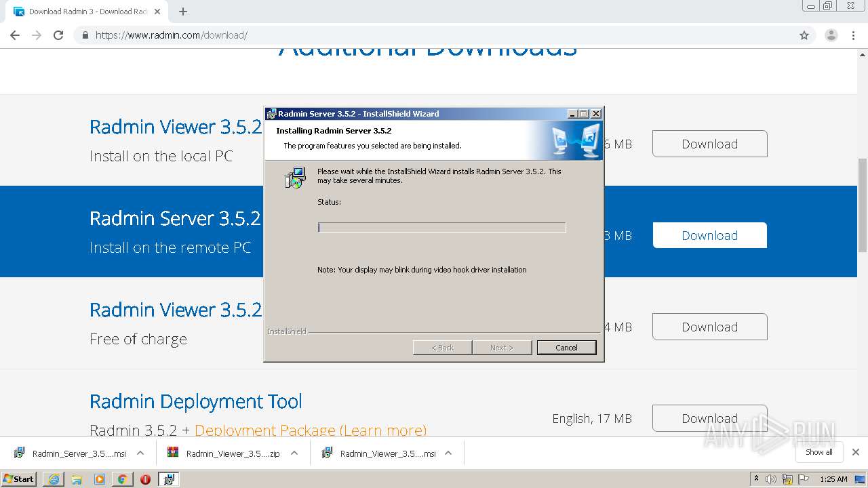Expand options for Radmin_Server msi download
The width and height of the screenshot is (868, 488).
point(140,453)
